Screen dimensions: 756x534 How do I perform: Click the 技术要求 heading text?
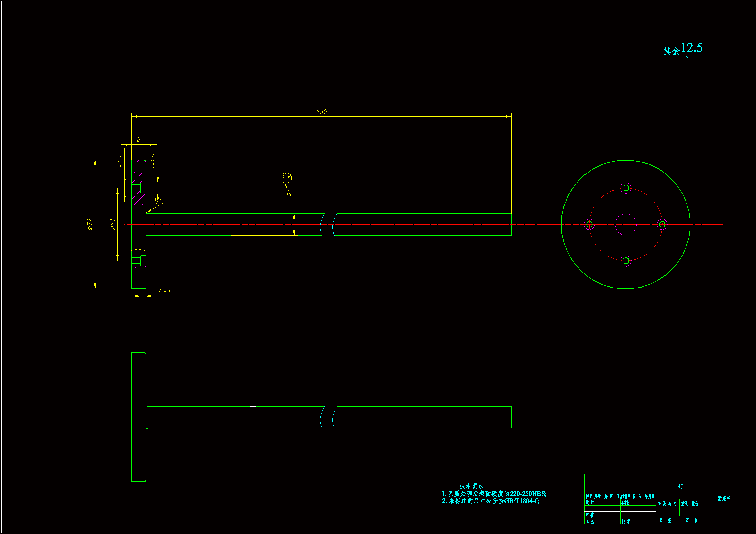click(x=471, y=486)
